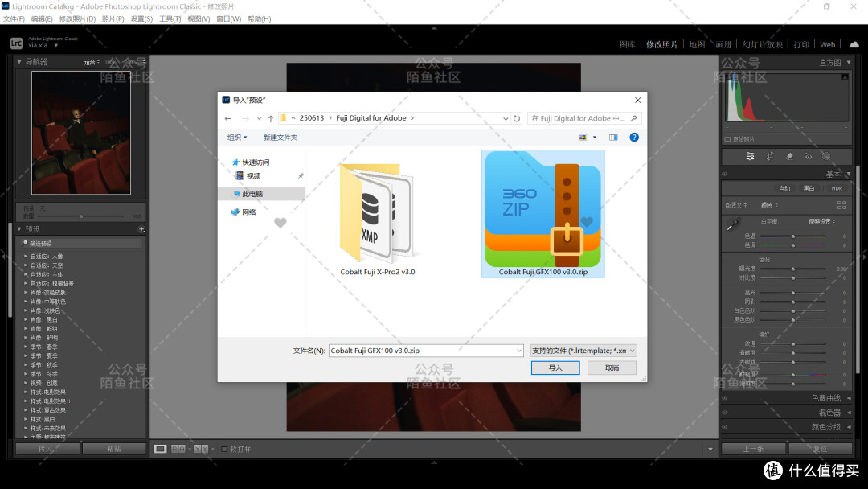Click the New folder button
This screenshot has width=868, height=489.
coord(280,138)
